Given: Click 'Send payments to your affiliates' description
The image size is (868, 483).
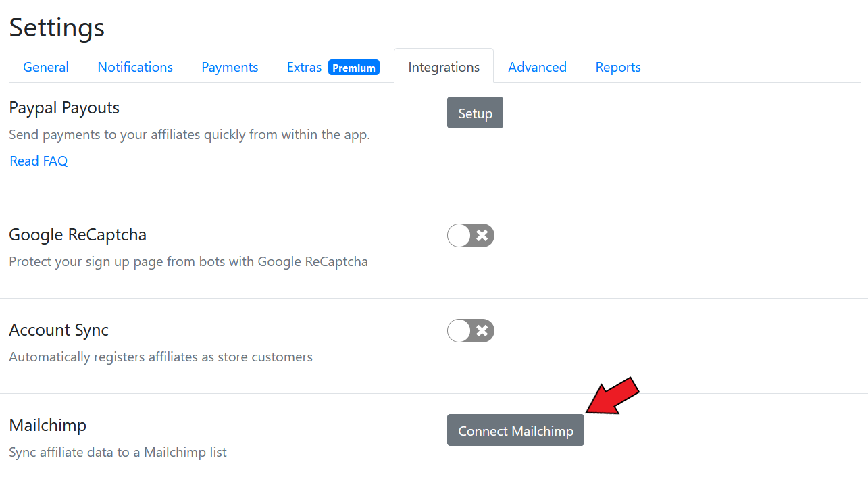Looking at the screenshot, I should coord(189,134).
